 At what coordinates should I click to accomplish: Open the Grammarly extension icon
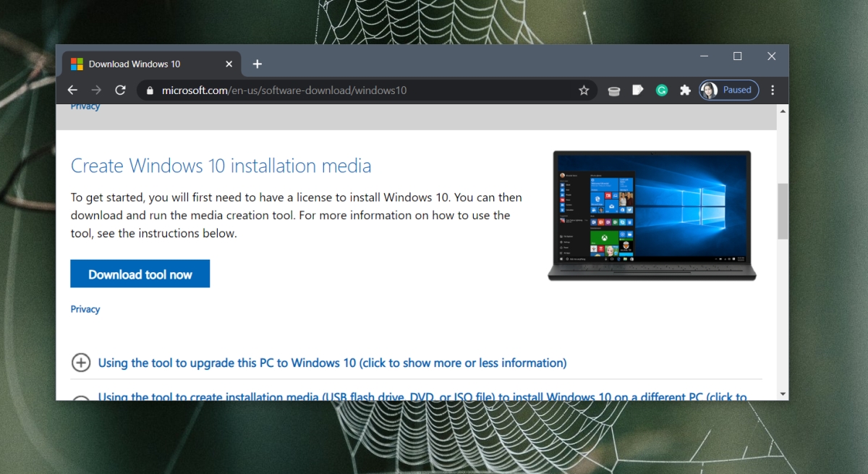(661, 90)
